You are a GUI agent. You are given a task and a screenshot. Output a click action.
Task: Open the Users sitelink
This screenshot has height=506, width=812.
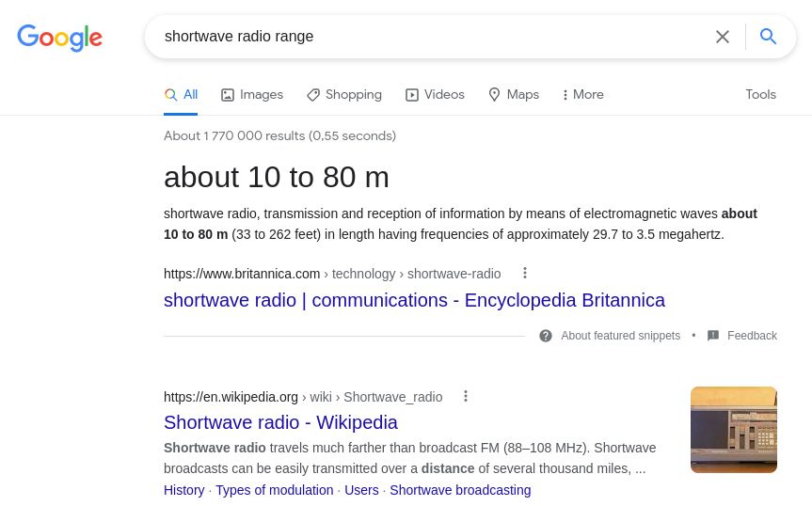point(361,490)
